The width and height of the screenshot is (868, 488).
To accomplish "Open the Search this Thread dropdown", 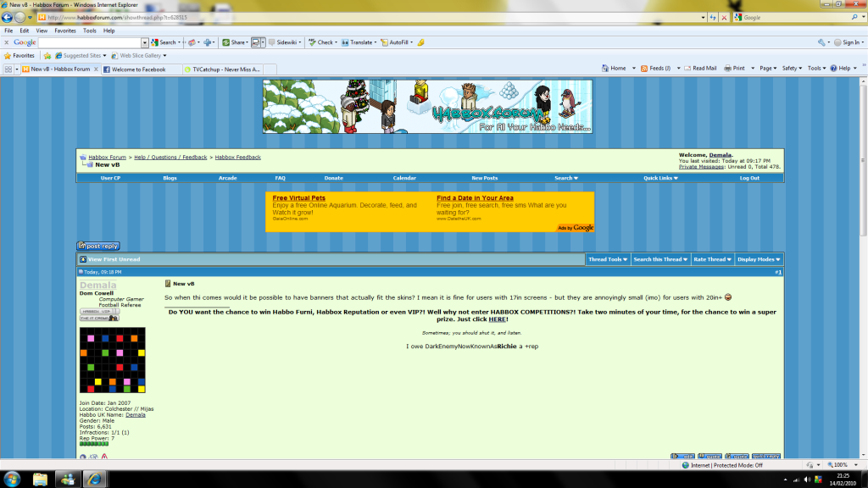I will tap(659, 259).
